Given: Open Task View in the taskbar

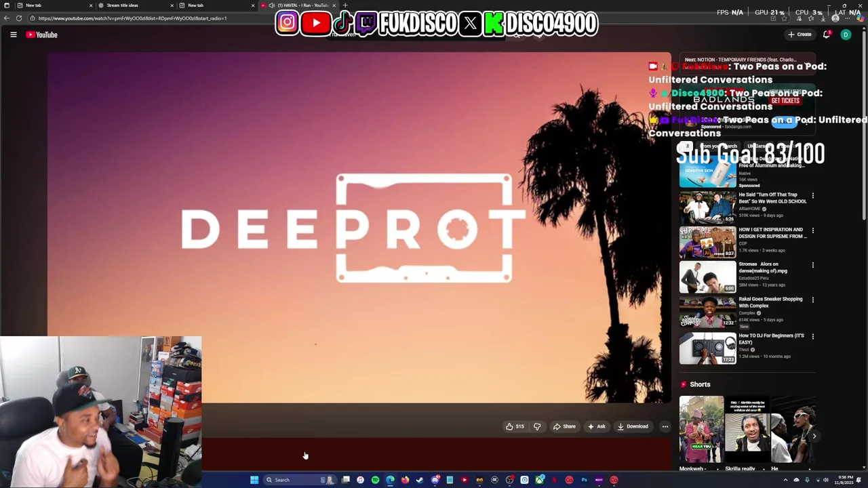Looking at the screenshot, I should coord(345,480).
